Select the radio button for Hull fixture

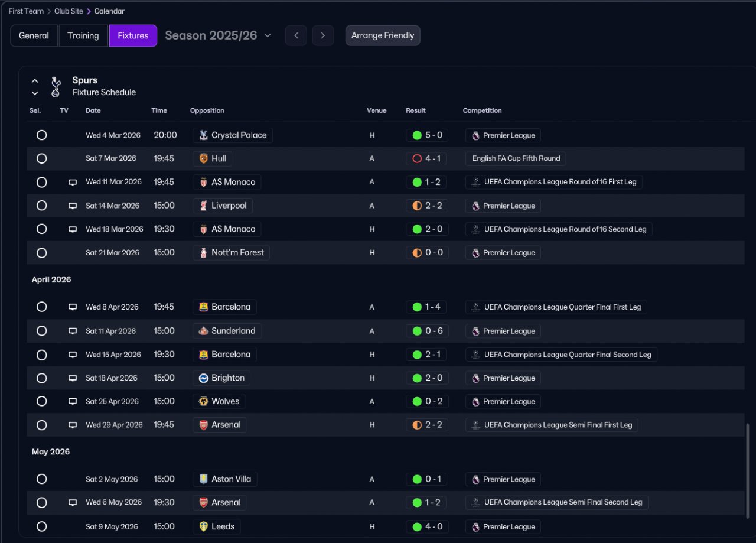41,158
